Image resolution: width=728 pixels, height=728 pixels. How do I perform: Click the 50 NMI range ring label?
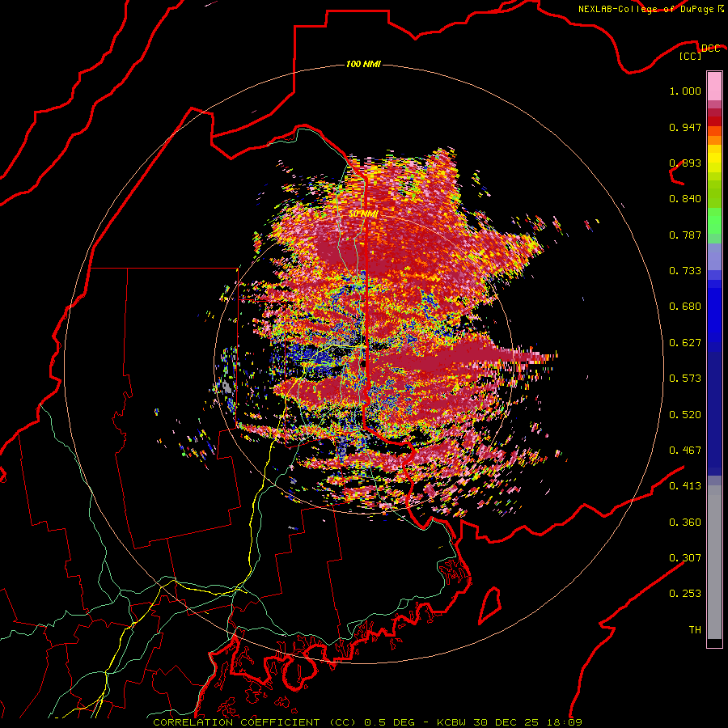click(x=363, y=214)
